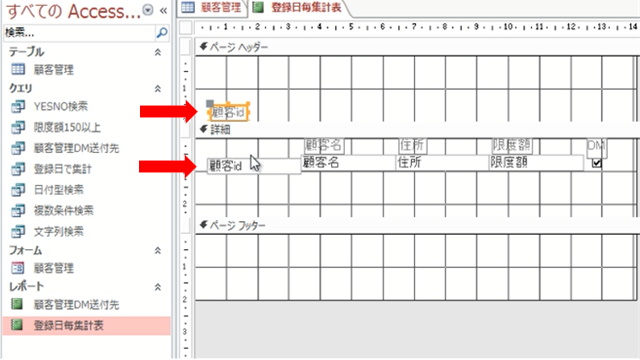Image resolution: width=640 pixels, height=360 pixels.
Task: Click the 文字列検索 query entry
Action: [x=58, y=231]
